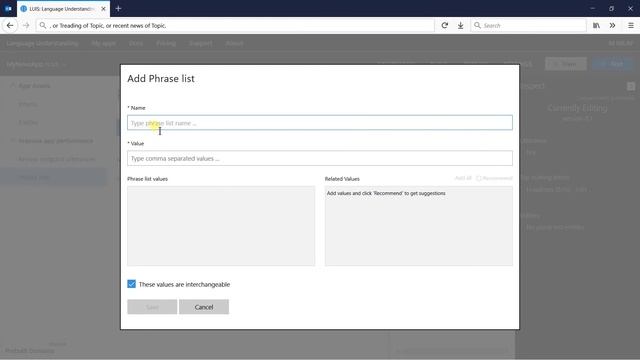Image resolution: width=640 pixels, height=360 pixels.
Task: Open the Firefox library icon
Action: pos(596,25)
